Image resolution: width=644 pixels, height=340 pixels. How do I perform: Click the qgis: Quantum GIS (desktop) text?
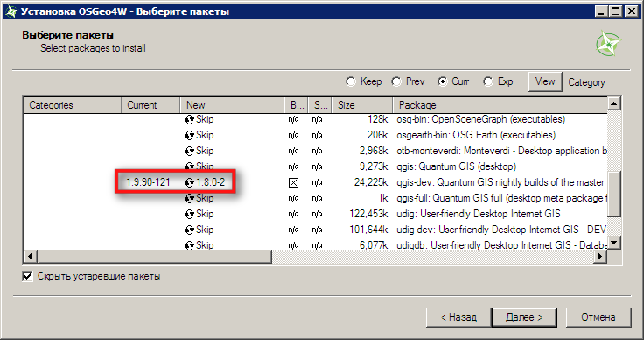click(x=456, y=166)
